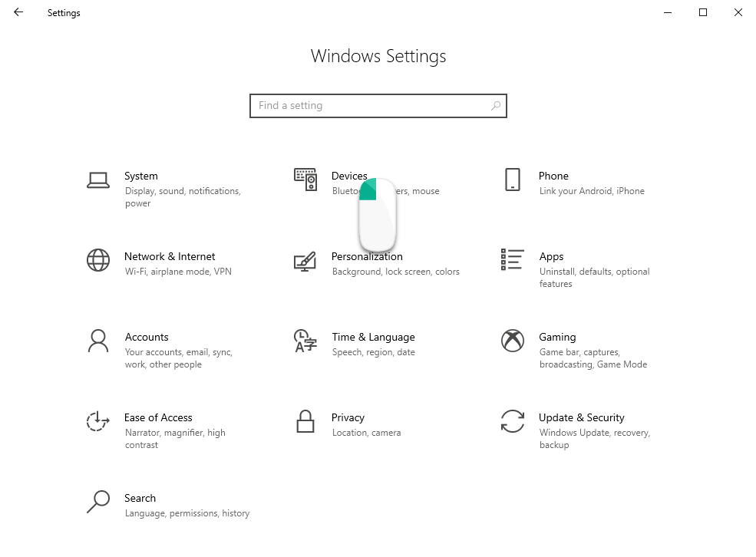Click the Apps list icon
The image size is (756, 557).
(x=512, y=259)
